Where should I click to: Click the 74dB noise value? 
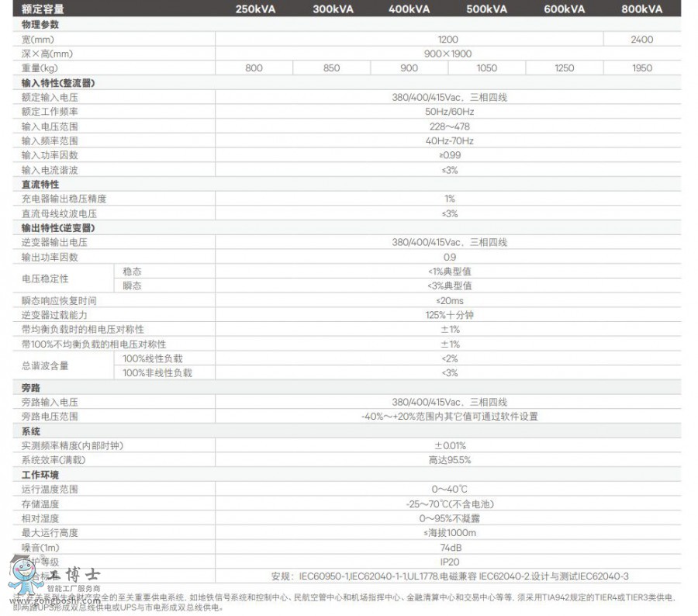449,547
